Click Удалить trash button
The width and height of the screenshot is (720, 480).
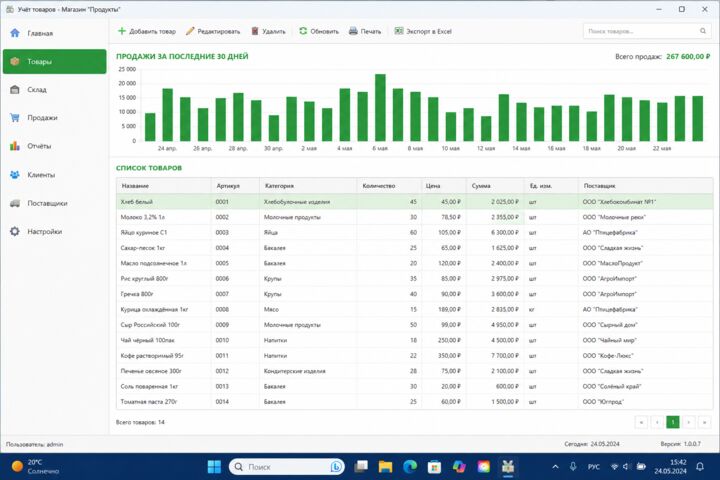(x=269, y=31)
